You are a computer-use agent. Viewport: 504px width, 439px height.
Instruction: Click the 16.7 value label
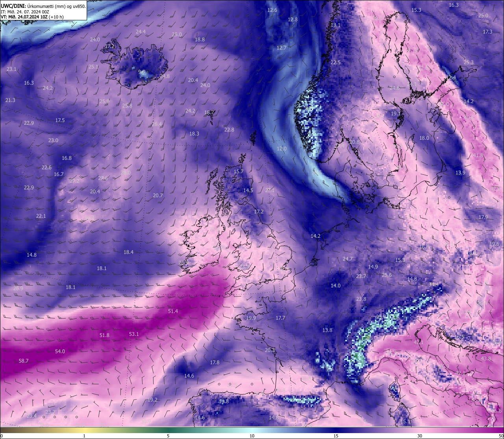pos(59,174)
